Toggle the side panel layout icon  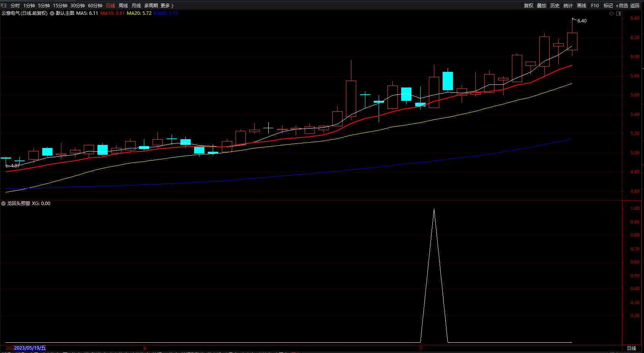coord(618,13)
